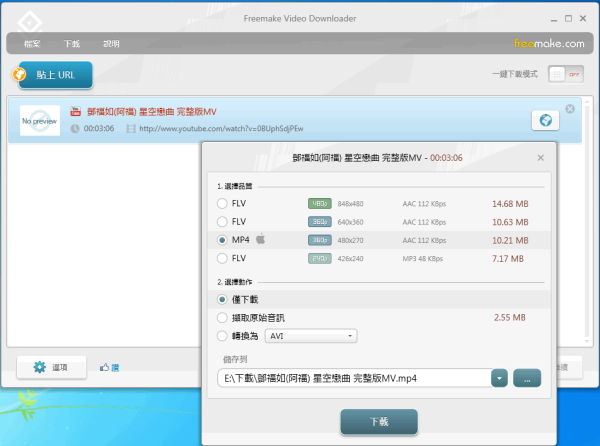Click the film strip icon beside the URL
This screenshot has width=600, height=446.
[x=131, y=129]
